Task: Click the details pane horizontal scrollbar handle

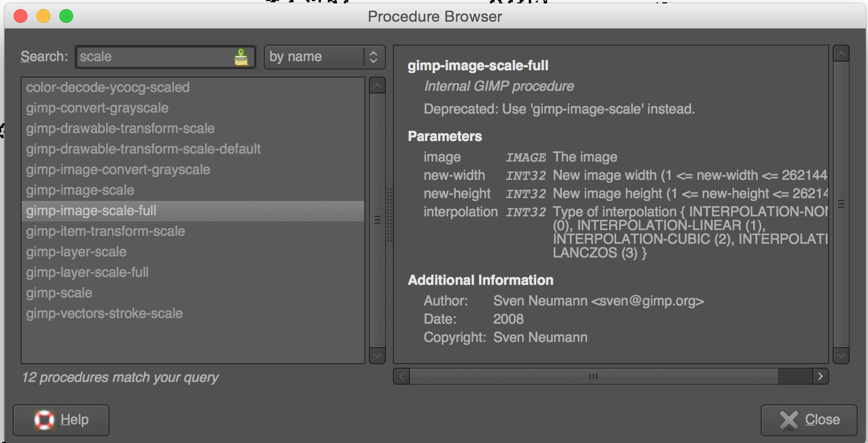Action: (x=594, y=376)
